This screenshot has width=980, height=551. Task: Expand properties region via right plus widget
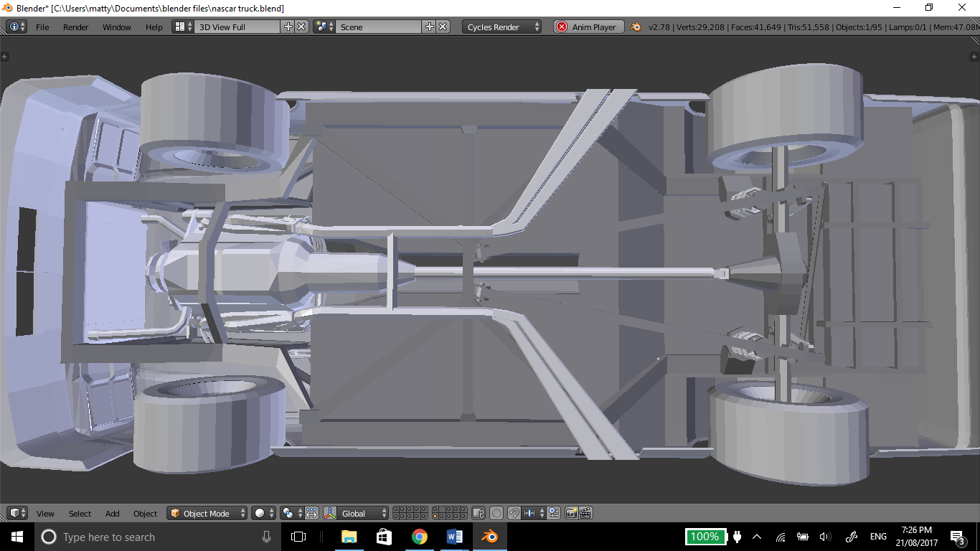975,57
